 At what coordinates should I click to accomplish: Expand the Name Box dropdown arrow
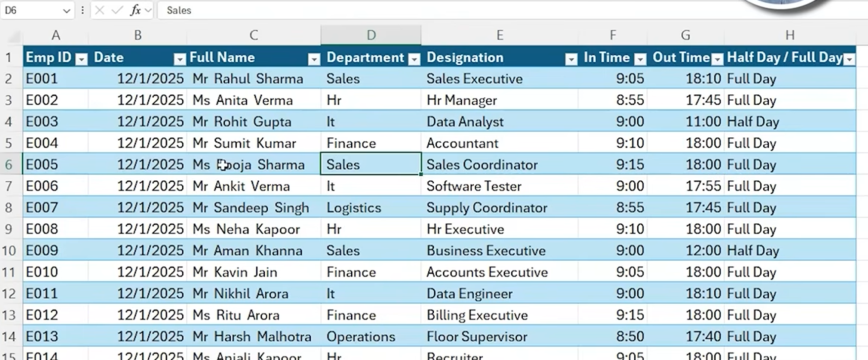coord(66,10)
